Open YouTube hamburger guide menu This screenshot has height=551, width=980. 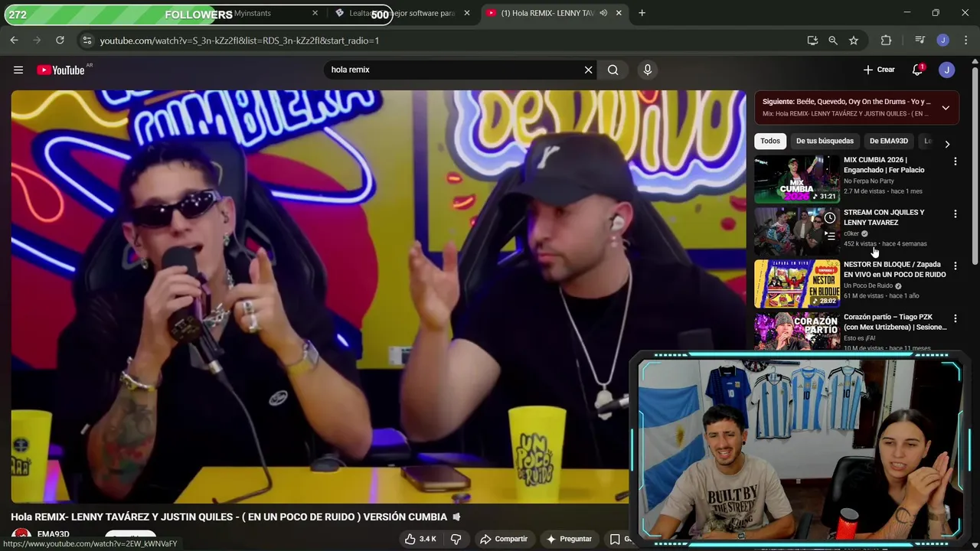pos(18,70)
